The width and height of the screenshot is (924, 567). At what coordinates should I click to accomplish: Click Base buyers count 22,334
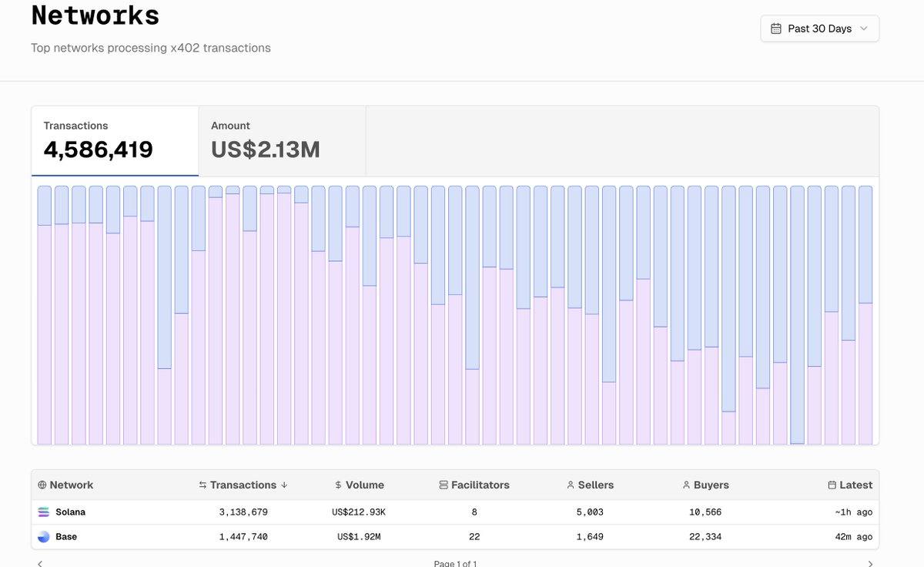click(705, 537)
